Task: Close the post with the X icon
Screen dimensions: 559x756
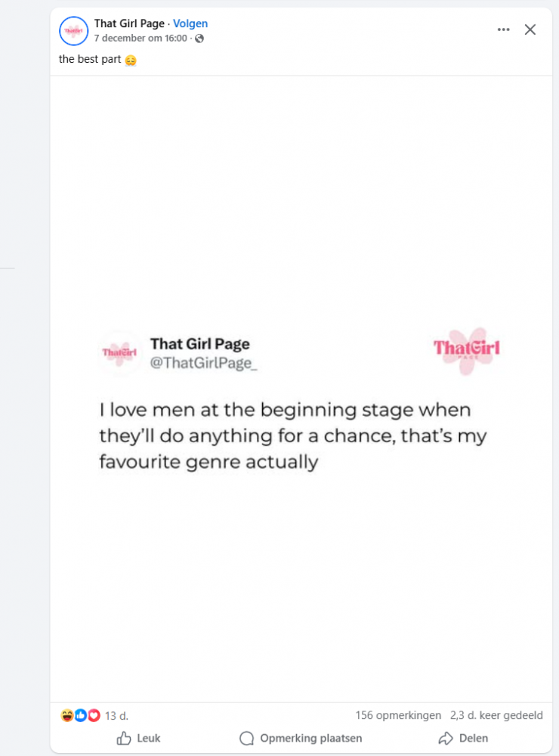Action: [x=530, y=29]
